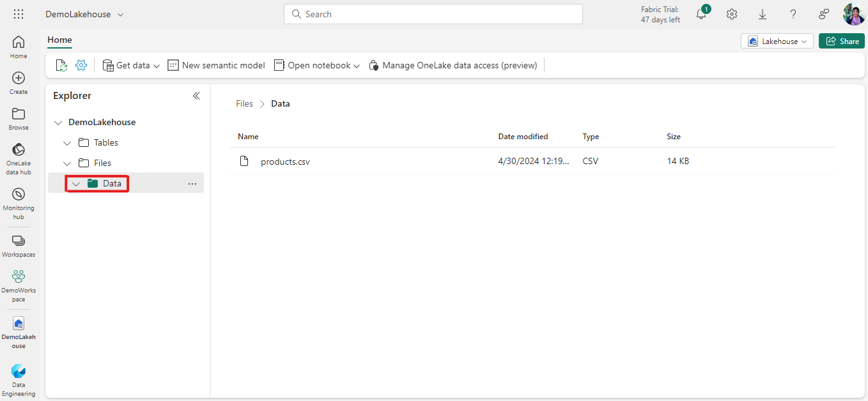
Task: Open the Feedback icon in header
Action: [x=824, y=14]
